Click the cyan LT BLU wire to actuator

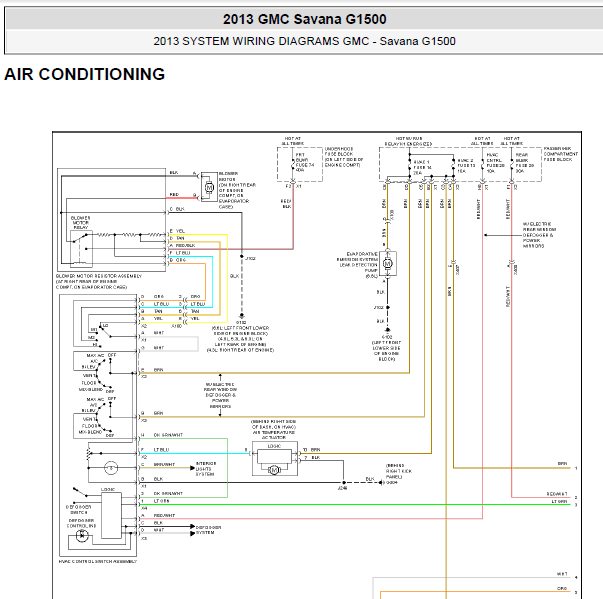[194, 453]
